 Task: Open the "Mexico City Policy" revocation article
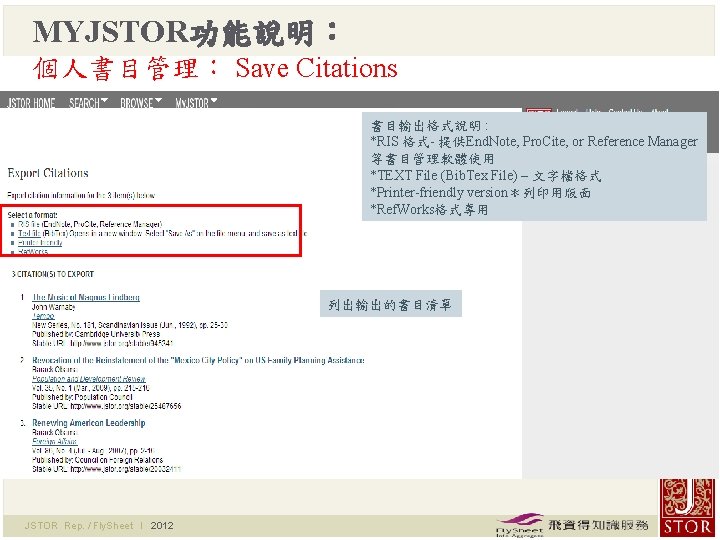(x=198, y=360)
